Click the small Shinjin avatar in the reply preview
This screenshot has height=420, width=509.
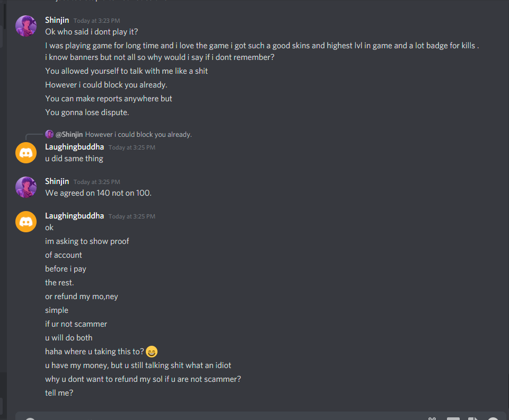point(49,134)
